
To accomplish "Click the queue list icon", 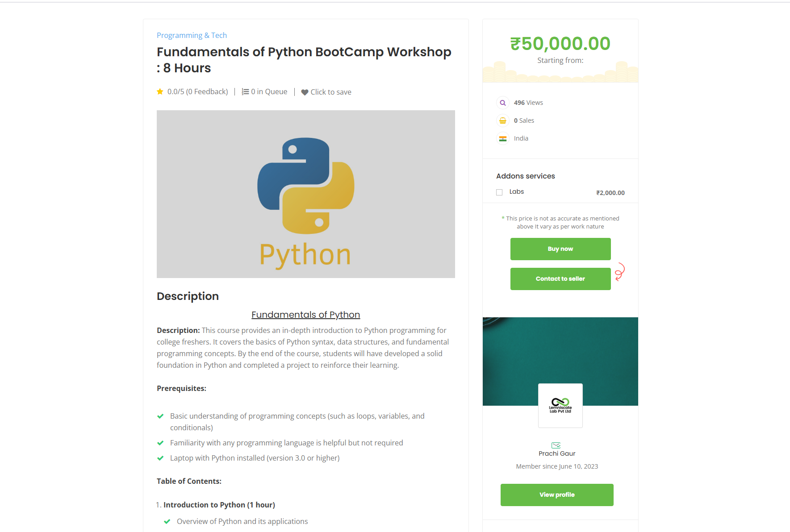I will 245,91.
